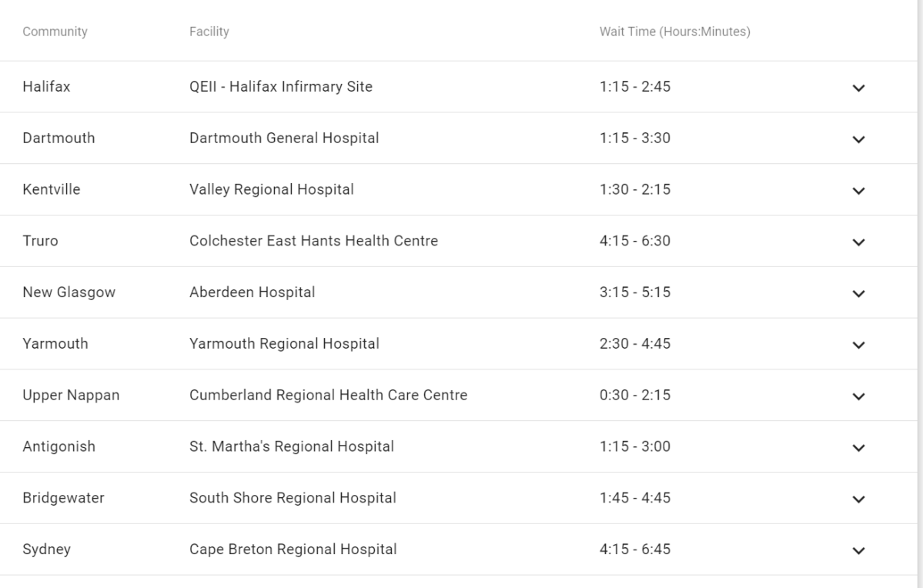Select the Sydney row entry
Screen dimensions: 923x588
47,550
